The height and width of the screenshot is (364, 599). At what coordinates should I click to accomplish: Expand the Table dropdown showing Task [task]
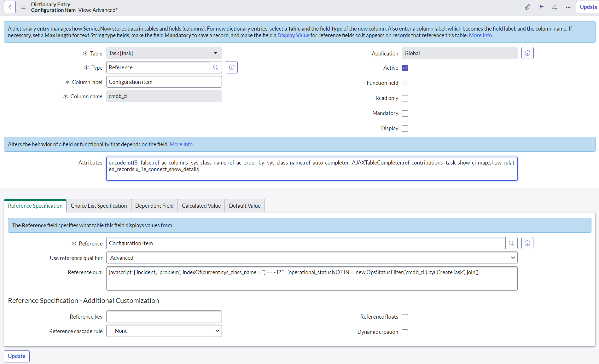tap(164, 53)
